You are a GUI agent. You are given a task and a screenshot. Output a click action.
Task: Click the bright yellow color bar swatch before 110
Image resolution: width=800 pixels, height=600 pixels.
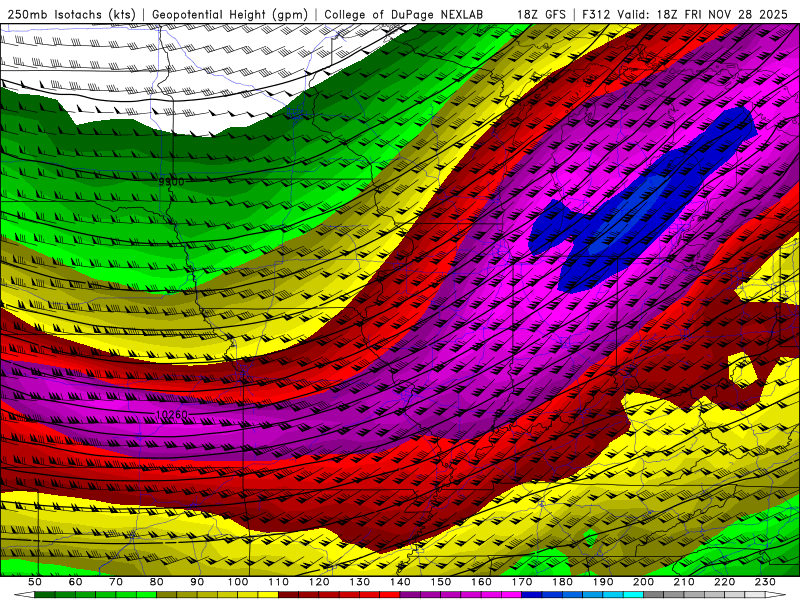click(268, 595)
